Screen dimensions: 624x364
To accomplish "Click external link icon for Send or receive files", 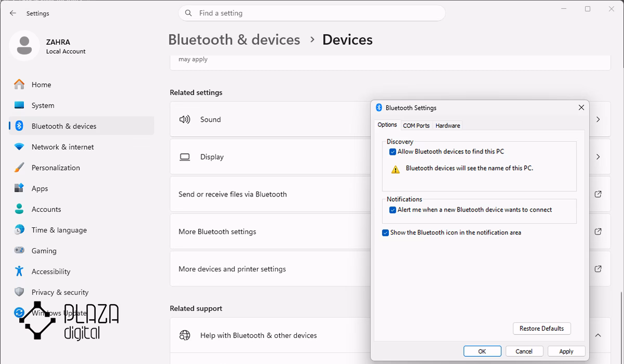I will click(598, 194).
